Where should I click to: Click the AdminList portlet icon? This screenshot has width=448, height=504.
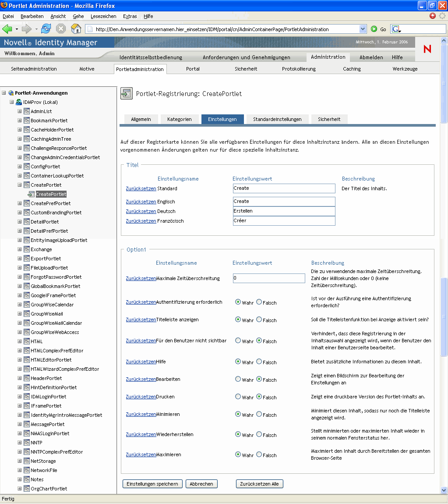27,111
